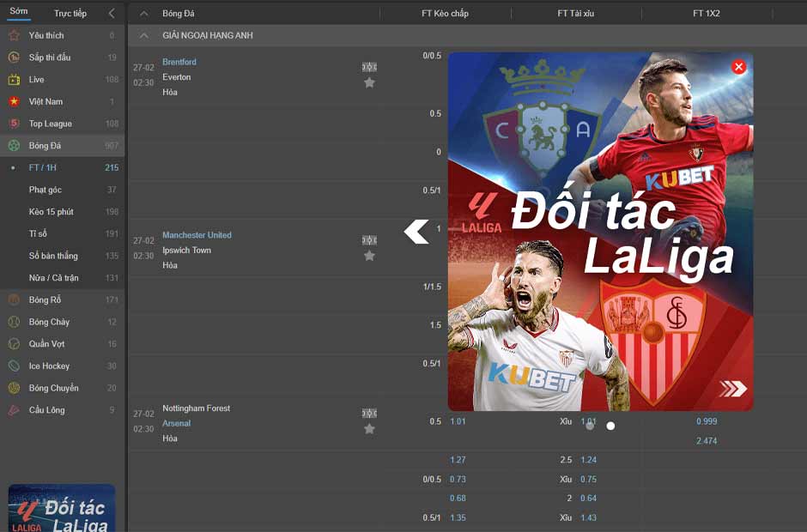Select Phạt góc submenu
This screenshot has width=807, height=532.
(46, 190)
